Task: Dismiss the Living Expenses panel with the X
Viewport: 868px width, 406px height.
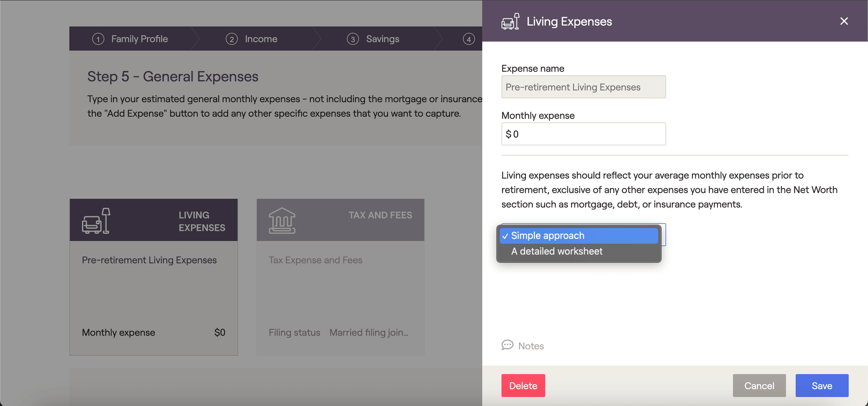Action: click(844, 21)
